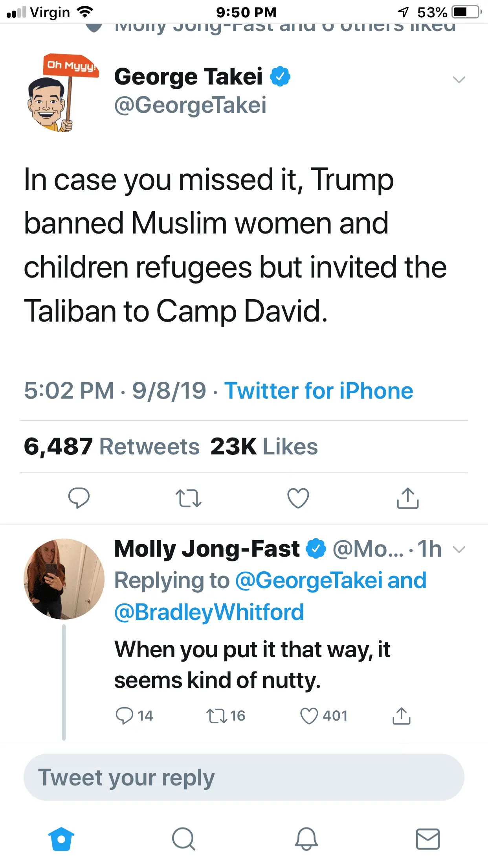Open tweet options chevron beside George Takei
The width and height of the screenshot is (488, 868).
click(x=459, y=80)
